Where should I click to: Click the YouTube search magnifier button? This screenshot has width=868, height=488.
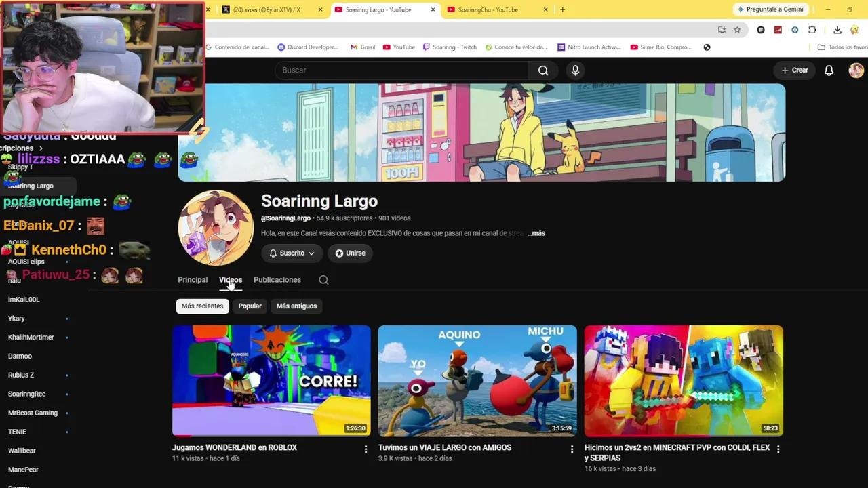point(543,70)
